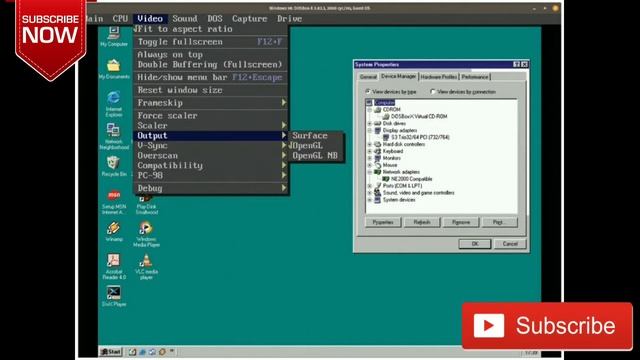The width and height of the screenshot is (640, 360).
Task: Open the Scaler submenu
Action: [x=211, y=126]
